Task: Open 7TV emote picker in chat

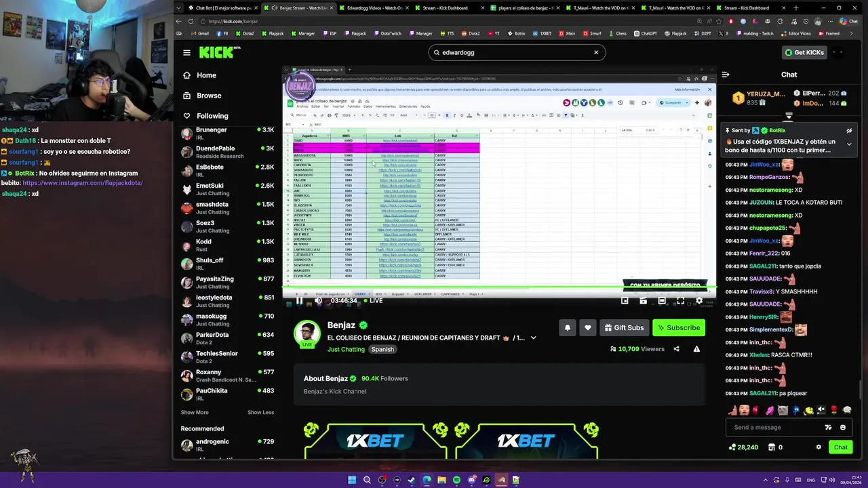Action: (x=828, y=428)
